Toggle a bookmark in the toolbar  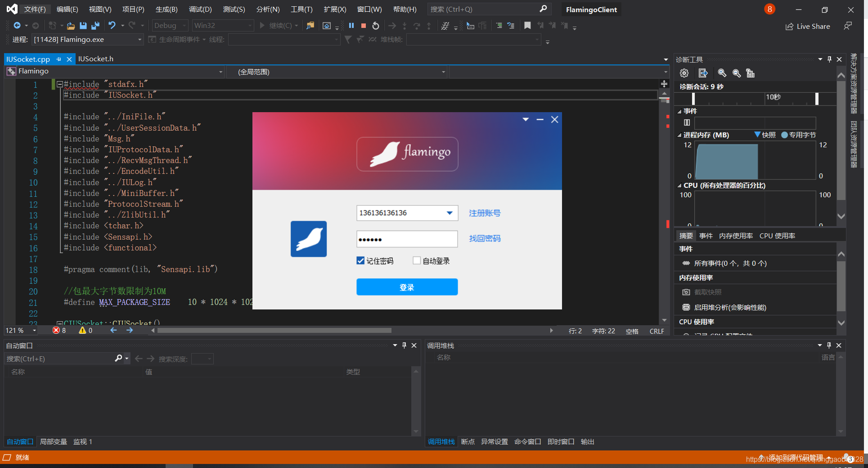click(527, 26)
